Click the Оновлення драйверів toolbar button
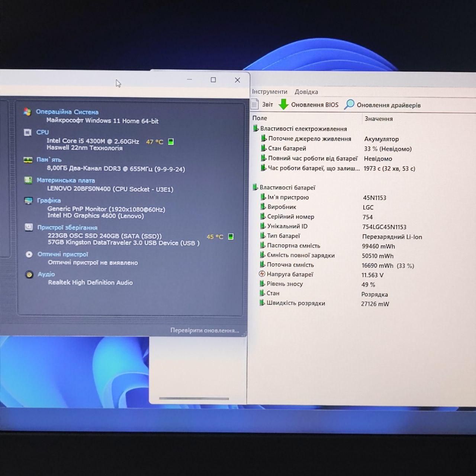 (x=382, y=105)
